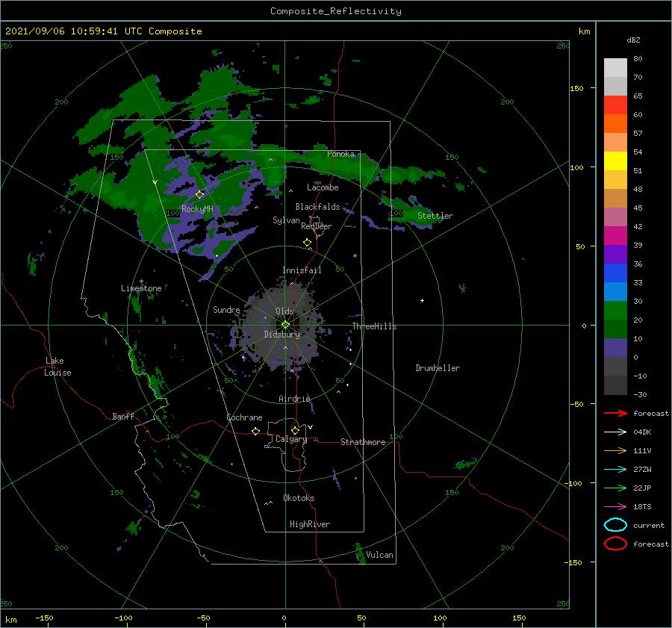672x628 pixels.
Task: Click the white asterisk marker above Limestone
Action: [x=141, y=282]
